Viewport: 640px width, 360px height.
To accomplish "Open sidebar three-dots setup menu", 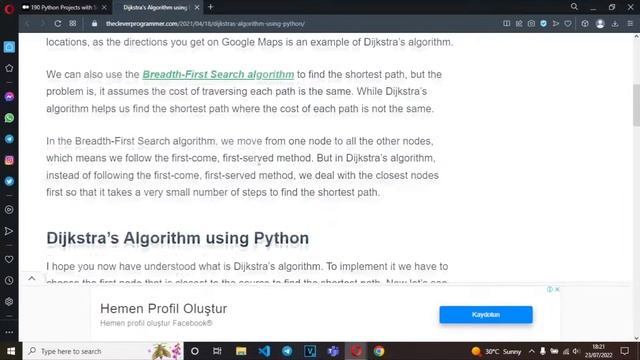I will (x=9, y=332).
